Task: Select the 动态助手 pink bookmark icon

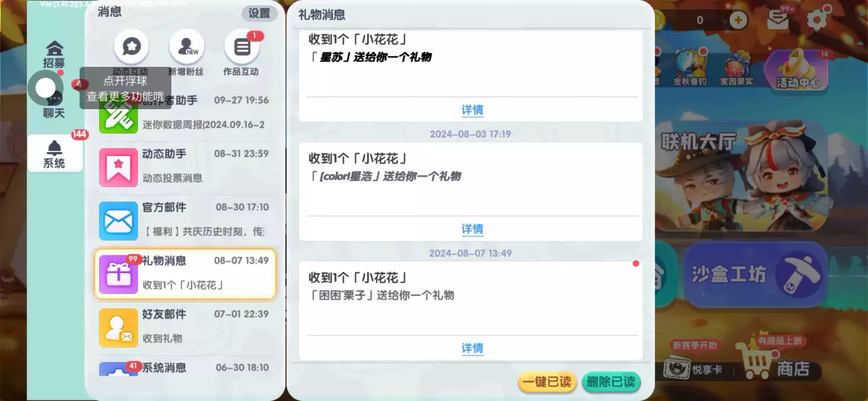Action: (x=118, y=167)
